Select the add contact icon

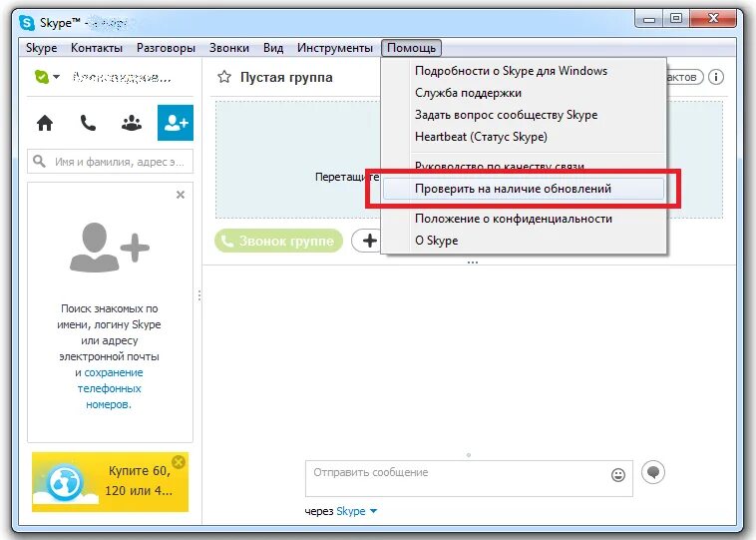tap(176, 123)
